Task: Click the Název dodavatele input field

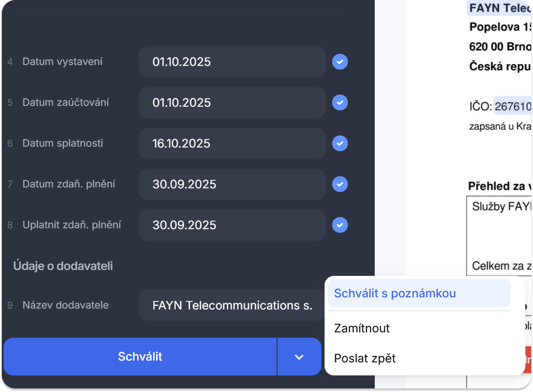Action: (232, 305)
